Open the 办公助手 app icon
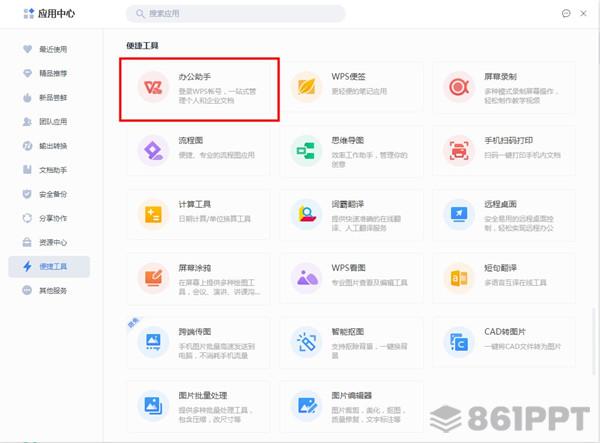The width and height of the screenshot is (600, 443). pos(153,87)
